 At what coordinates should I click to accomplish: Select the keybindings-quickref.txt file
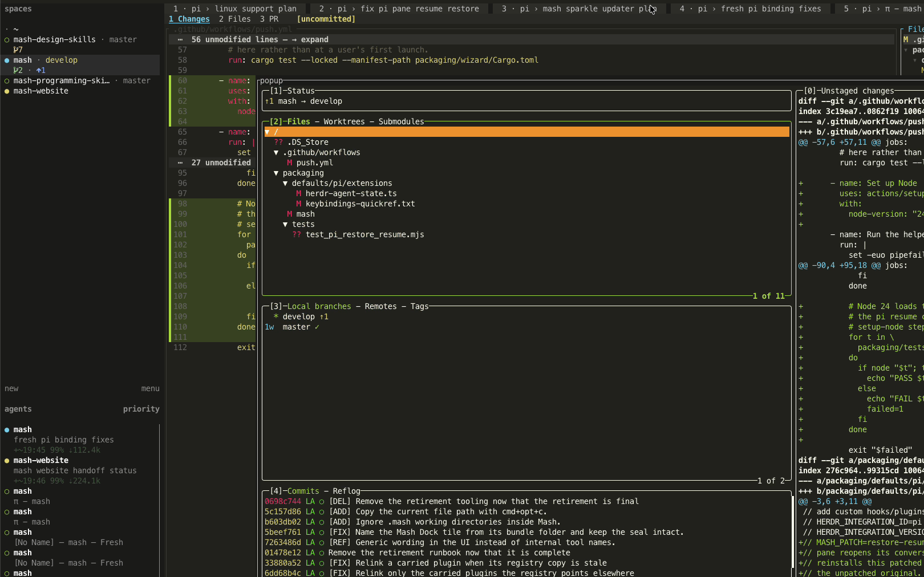pos(360,204)
